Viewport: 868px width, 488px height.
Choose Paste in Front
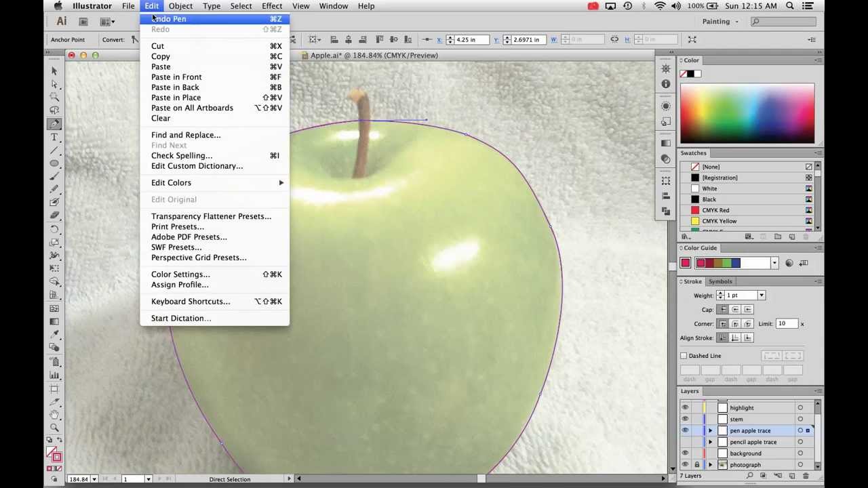point(214,77)
